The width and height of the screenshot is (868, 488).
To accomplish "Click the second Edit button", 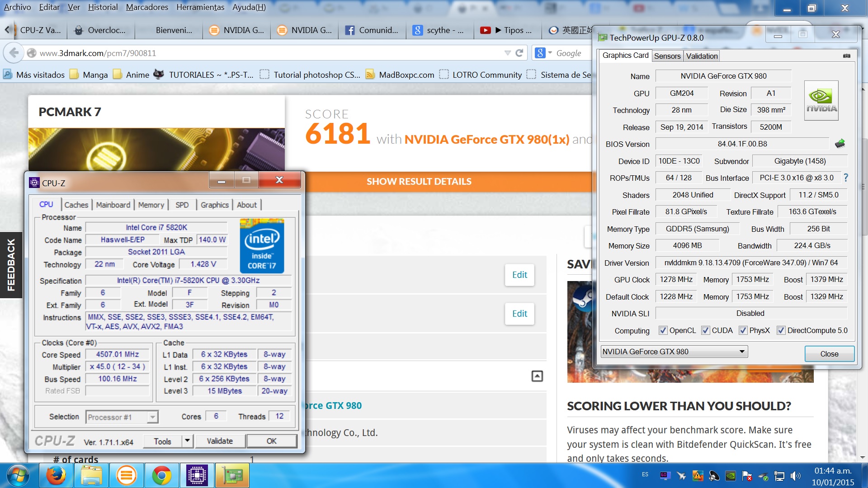I will [x=519, y=314].
